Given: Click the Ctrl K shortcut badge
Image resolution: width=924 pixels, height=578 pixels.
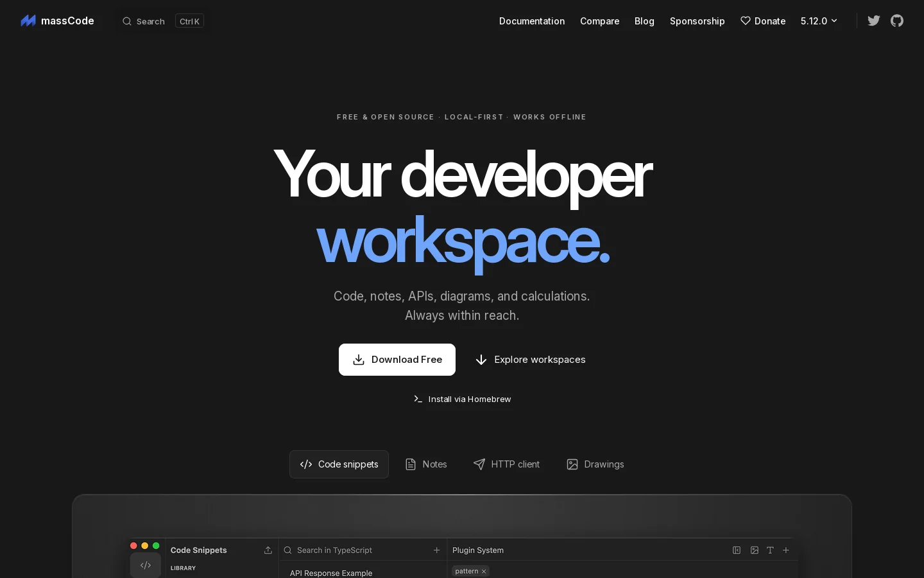Looking at the screenshot, I should click(189, 21).
